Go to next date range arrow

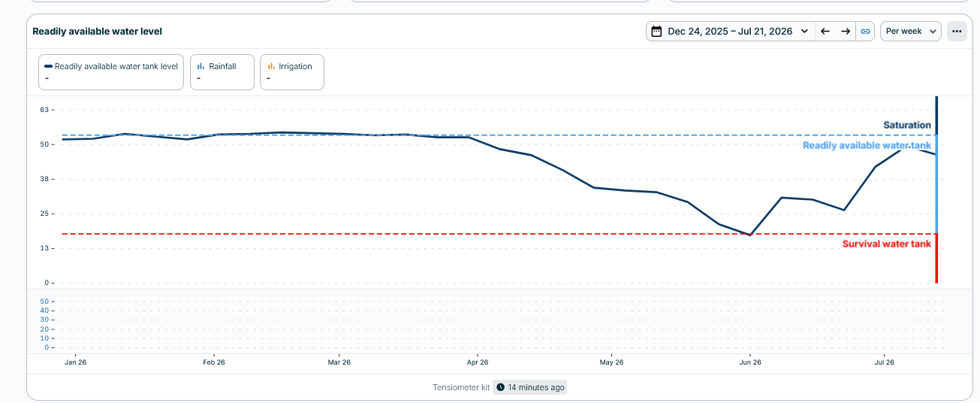tap(846, 32)
